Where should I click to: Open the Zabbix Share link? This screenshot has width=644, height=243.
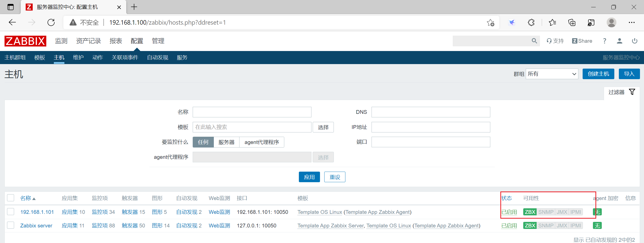pyautogui.click(x=582, y=41)
